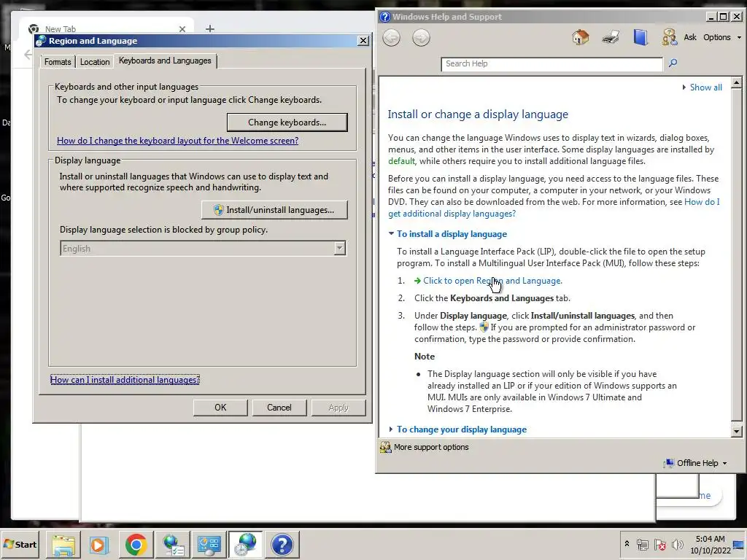Open Options dropdown in Help
Viewport: 747px width, 560px height.
(722, 37)
